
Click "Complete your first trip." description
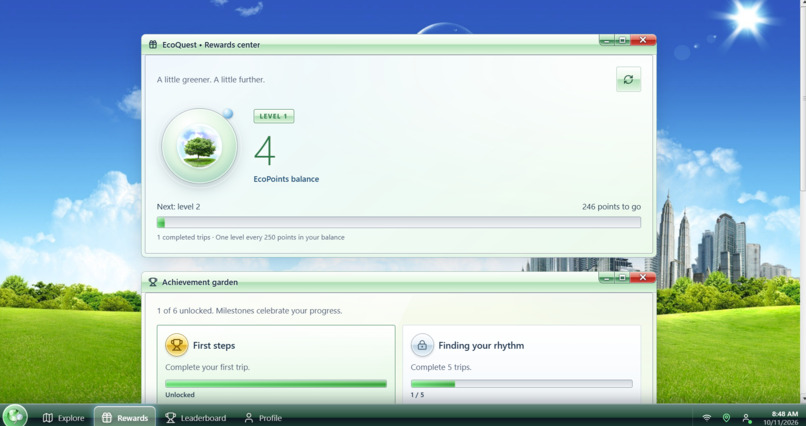click(x=208, y=367)
